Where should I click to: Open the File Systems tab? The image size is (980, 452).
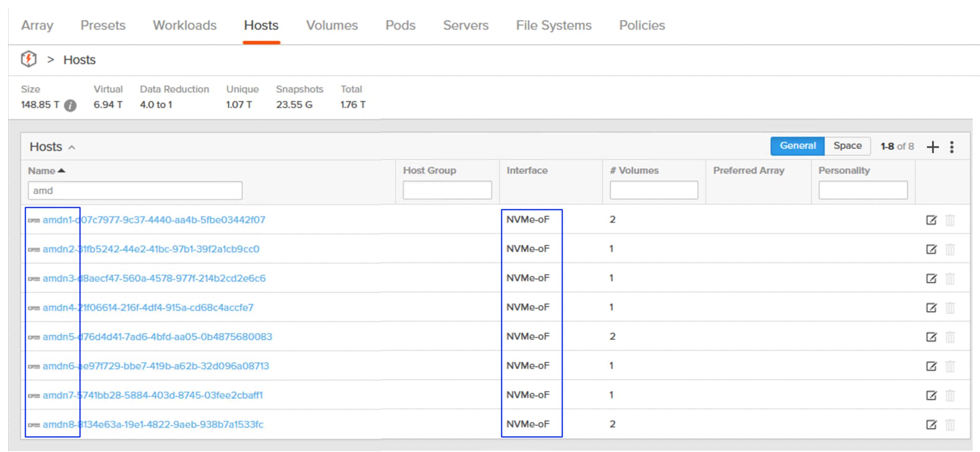pyautogui.click(x=553, y=25)
